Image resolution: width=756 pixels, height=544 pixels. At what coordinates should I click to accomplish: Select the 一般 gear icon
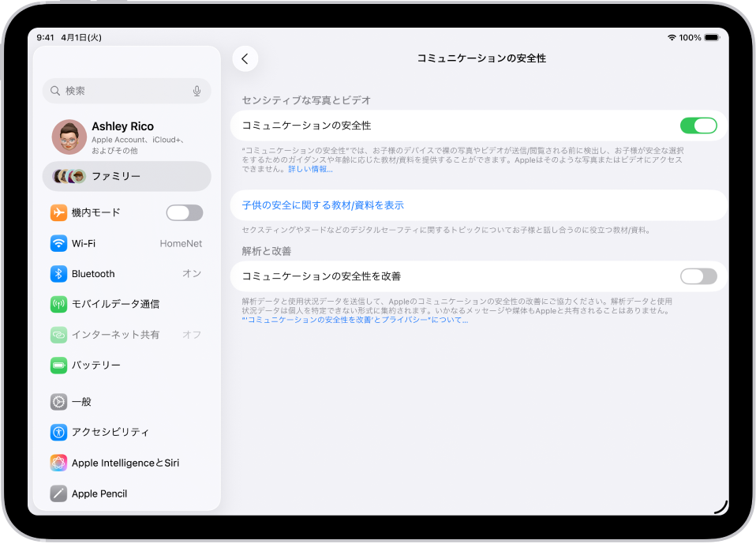[58, 402]
